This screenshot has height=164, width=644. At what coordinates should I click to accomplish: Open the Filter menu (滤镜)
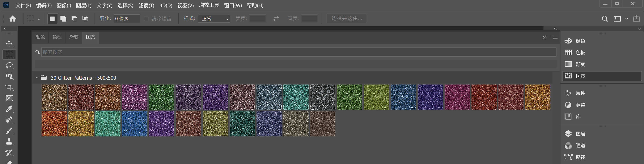point(146,5)
